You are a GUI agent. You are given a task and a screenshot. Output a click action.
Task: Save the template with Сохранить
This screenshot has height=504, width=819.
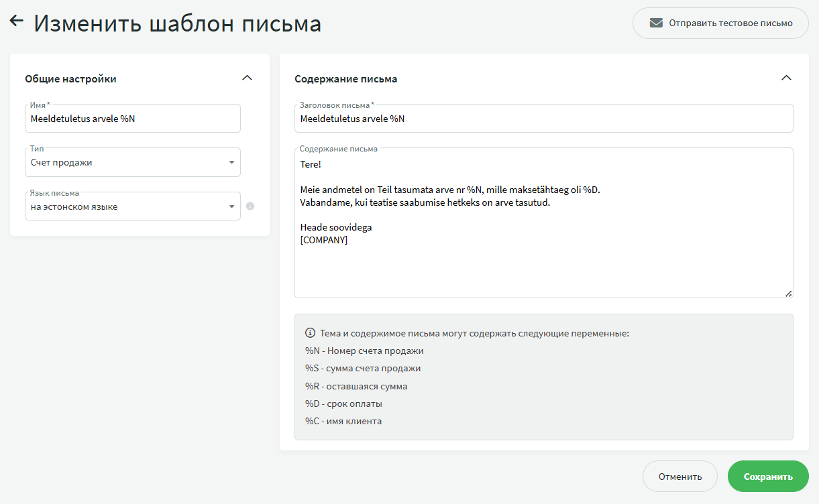click(x=767, y=477)
